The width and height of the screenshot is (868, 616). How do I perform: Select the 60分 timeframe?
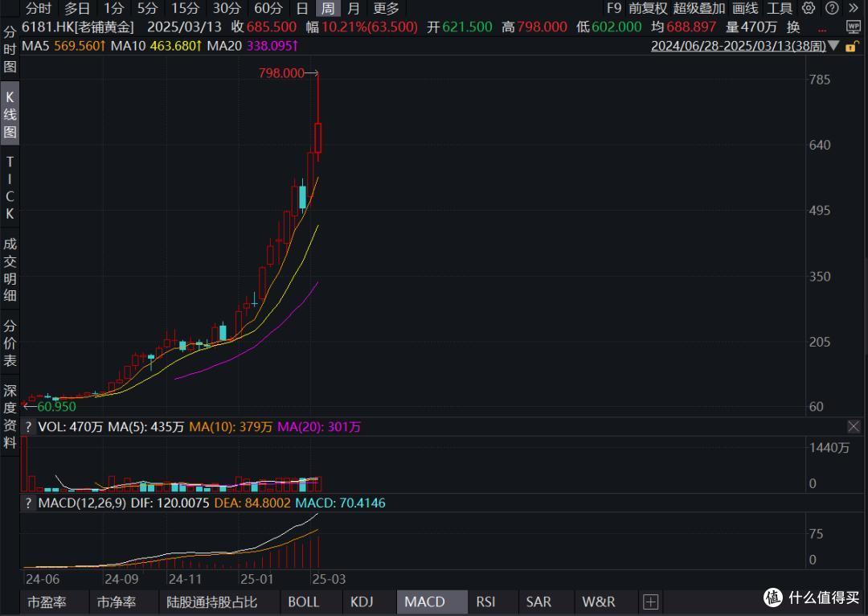click(x=268, y=8)
